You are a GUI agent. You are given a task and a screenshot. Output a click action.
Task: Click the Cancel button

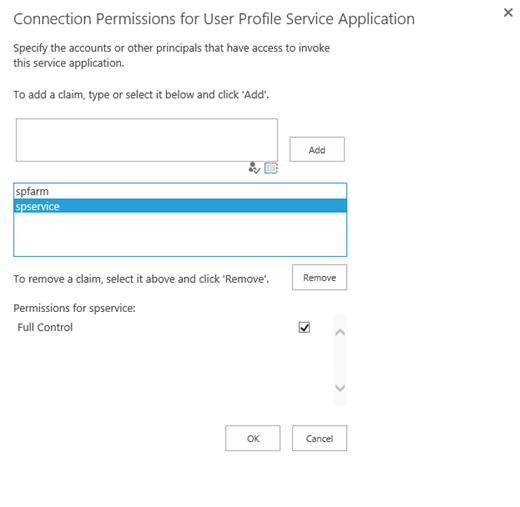coord(319,438)
